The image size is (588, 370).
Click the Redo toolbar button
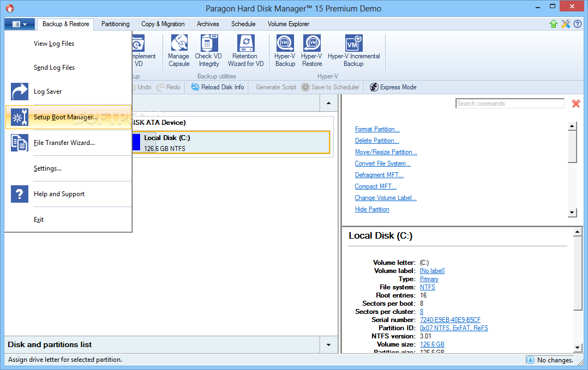click(x=169, y=87)
